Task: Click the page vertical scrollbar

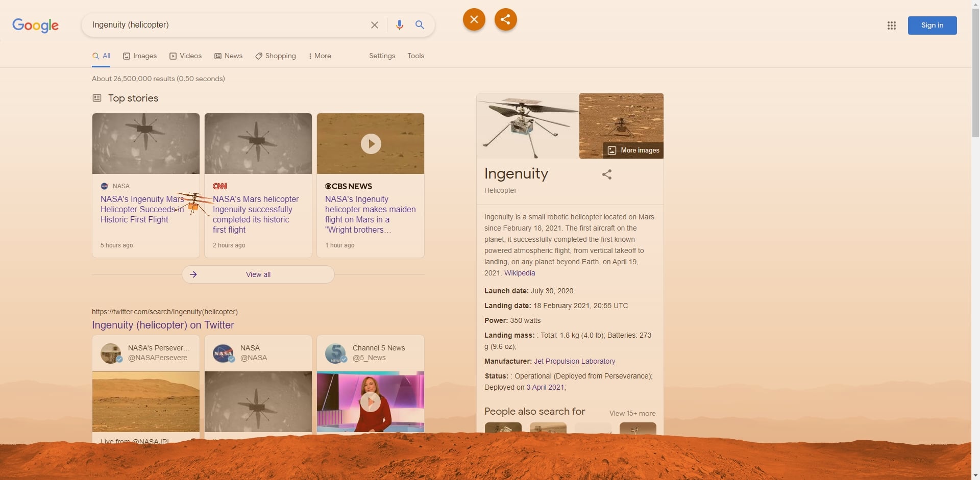Action: (975, 73)
